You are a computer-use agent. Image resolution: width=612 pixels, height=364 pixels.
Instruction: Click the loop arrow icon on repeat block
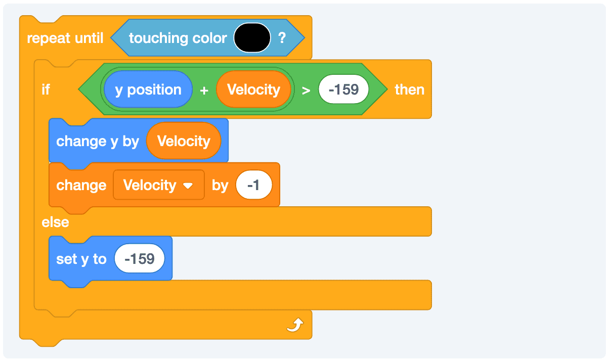pyautogui.click(x=294, y=325)
